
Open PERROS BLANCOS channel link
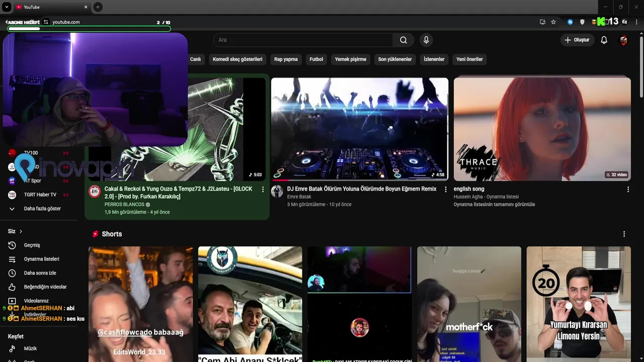tap(124, 205)
